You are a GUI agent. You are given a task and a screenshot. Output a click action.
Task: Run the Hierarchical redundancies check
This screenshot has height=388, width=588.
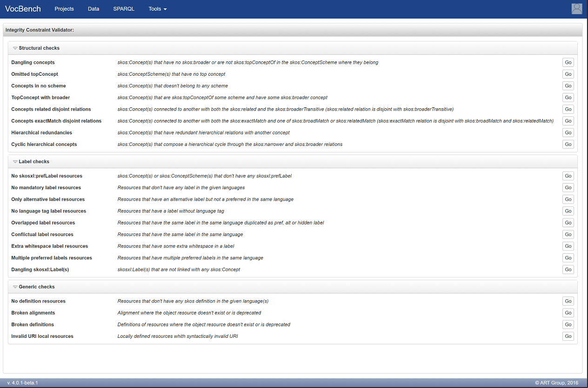(568, 132)
